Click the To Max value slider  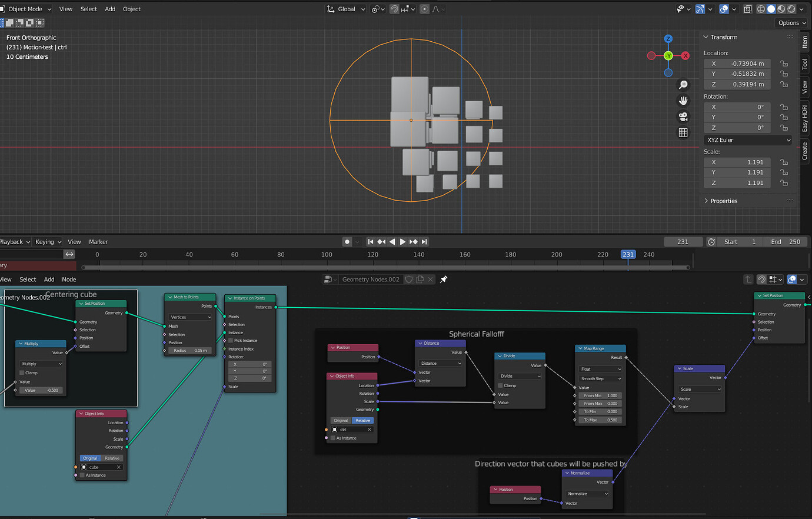coord(600,420)
